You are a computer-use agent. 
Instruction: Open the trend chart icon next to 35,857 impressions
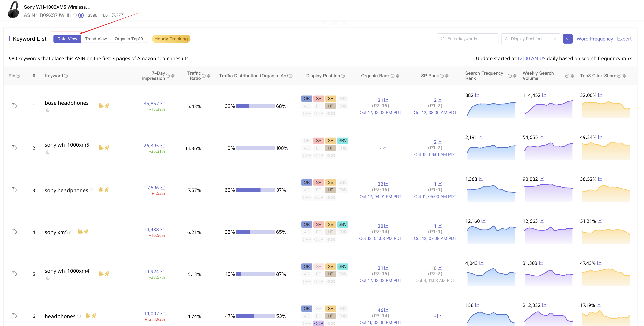[162, 103]
